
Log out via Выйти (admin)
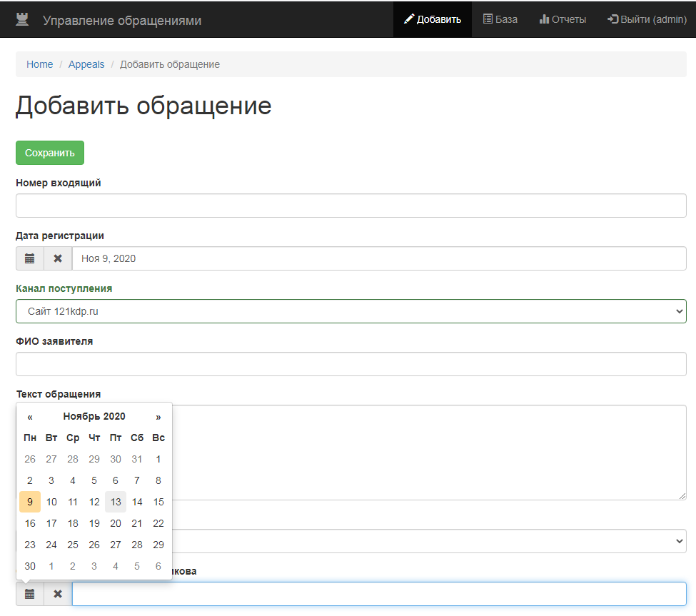(647, 19)
